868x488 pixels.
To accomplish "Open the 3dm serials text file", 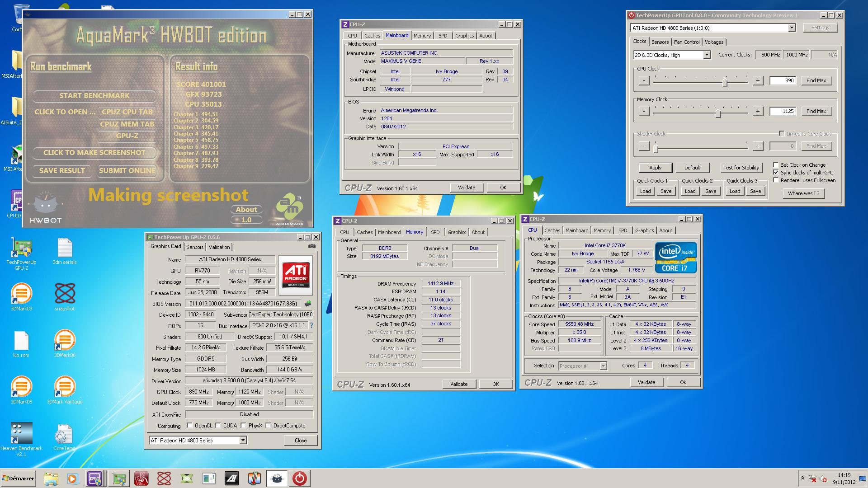I will pos(65,251).
